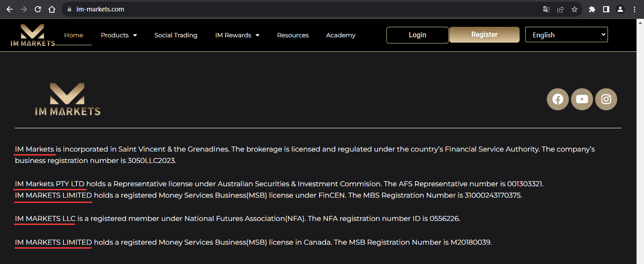
Task: Click the 'IM MARKETS LLC' text
Action: pos(45,218)
